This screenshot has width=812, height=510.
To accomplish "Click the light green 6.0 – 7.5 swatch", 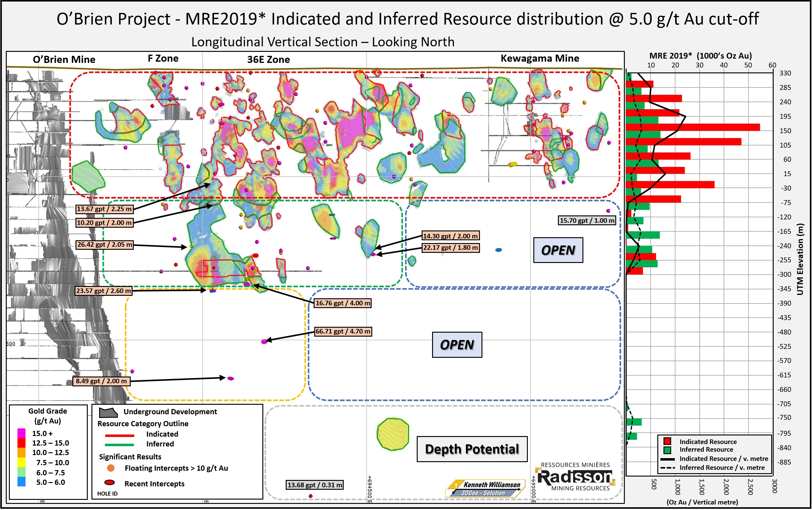I will pyautogui.click(x=21, y=472).
